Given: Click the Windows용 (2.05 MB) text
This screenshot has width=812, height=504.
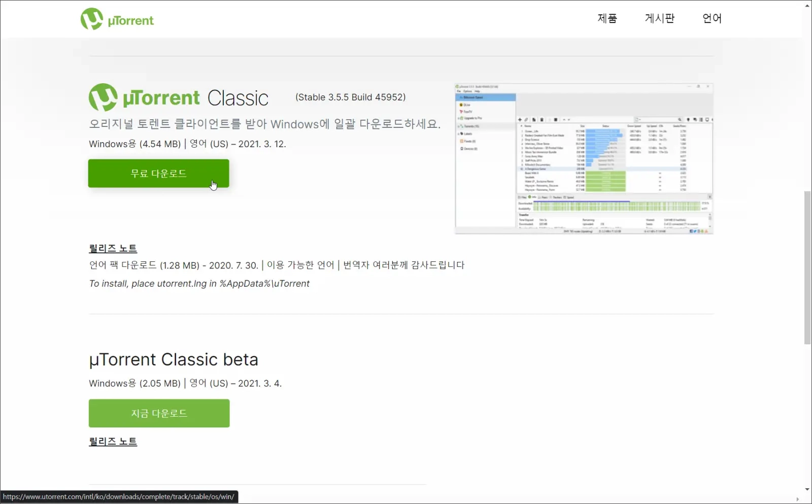Looking at the screenshot, I should click(x=135, y=383).
